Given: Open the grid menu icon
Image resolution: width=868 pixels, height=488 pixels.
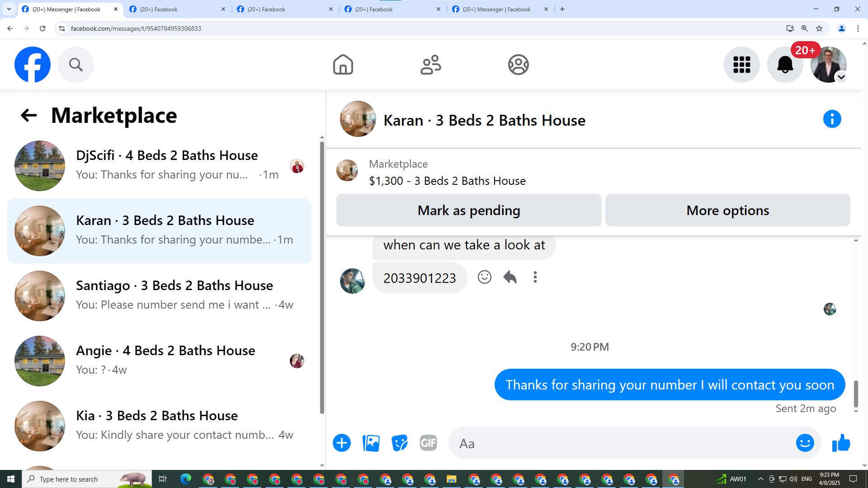Looking at the screenshot, I should click(x=741, y=65).
